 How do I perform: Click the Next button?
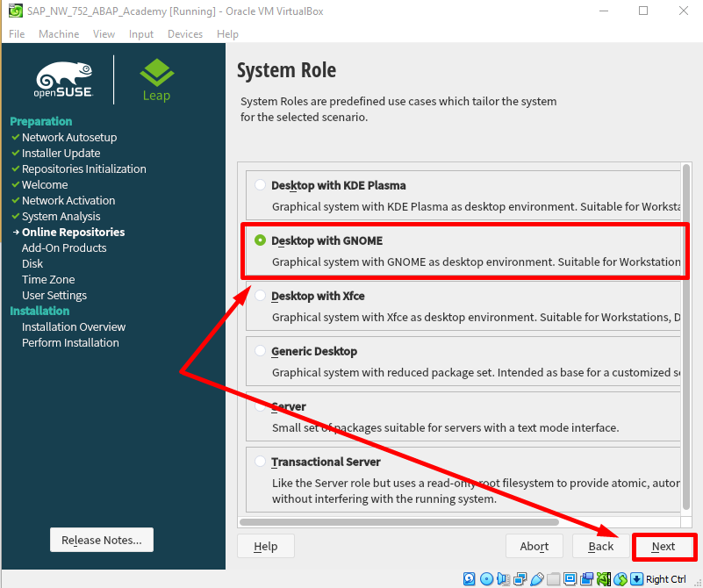click(664, 547)
